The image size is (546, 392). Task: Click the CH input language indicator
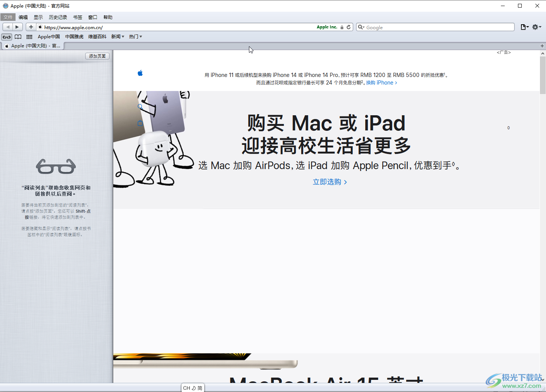(x=186, y=388)
